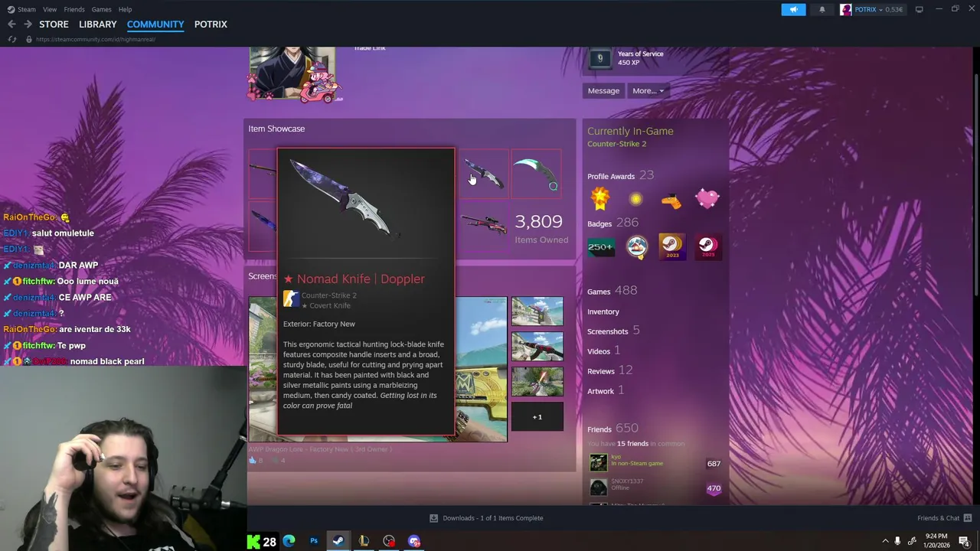Click the 250+ games badge
980x551 pixels.
[x=600, y=246]
